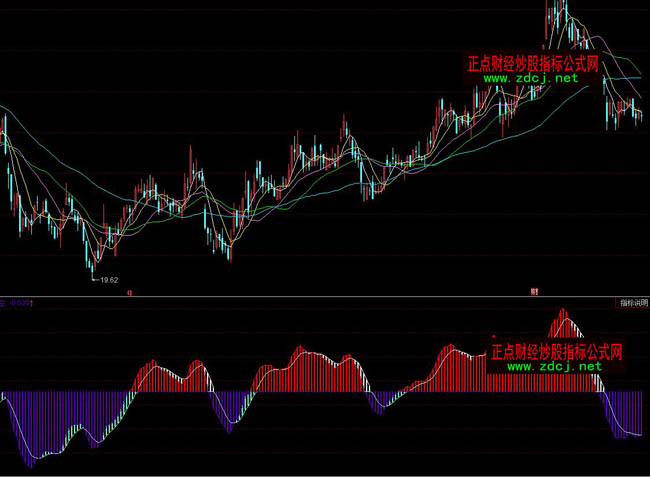
Task: Click the small upward arrow beside the indicator value
Action: point(32,301)
